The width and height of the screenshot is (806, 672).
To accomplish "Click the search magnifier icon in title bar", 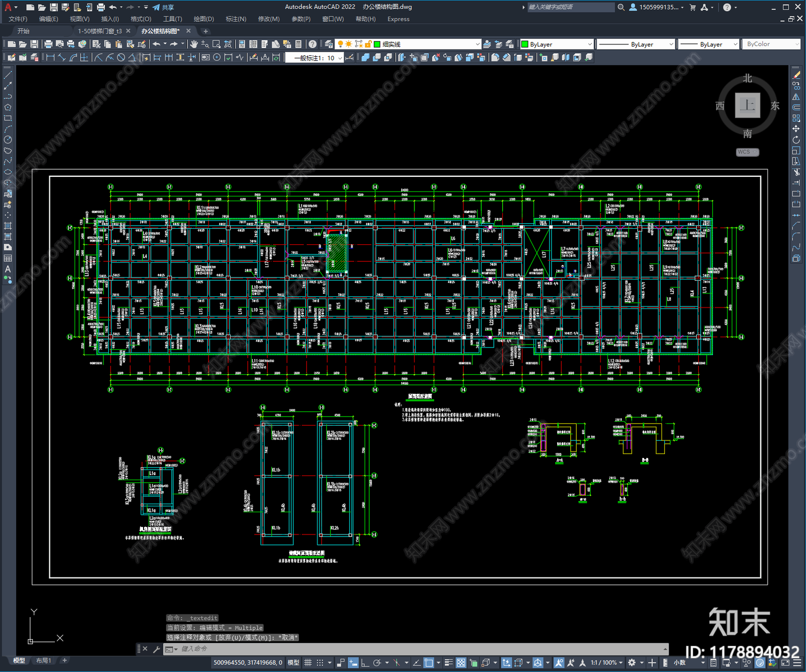I will [621, 7].
